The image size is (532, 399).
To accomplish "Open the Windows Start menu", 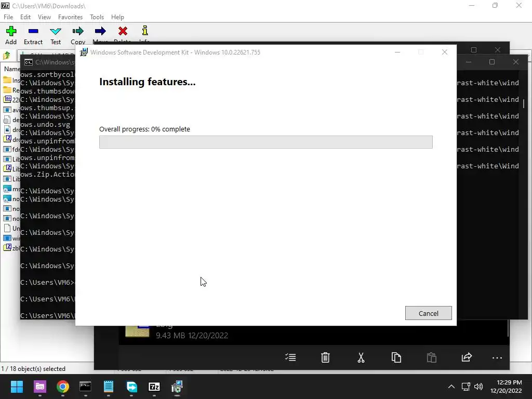I will point(17,387).
